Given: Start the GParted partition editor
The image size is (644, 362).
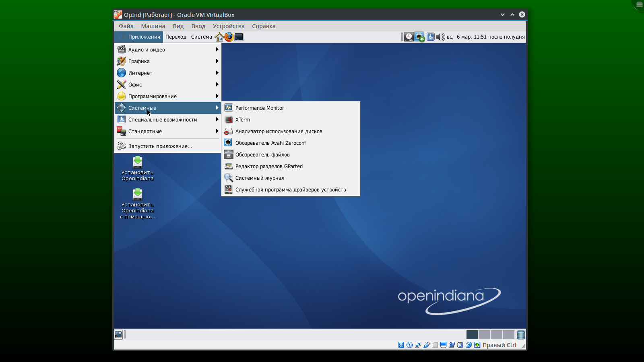Looking at the screenshot, I should coord(269,166).
